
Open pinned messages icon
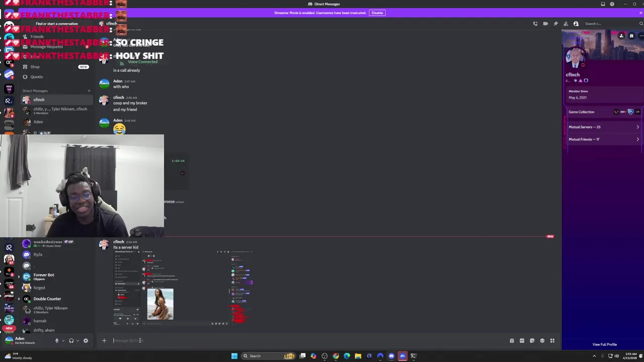click(x=555, y=24)
